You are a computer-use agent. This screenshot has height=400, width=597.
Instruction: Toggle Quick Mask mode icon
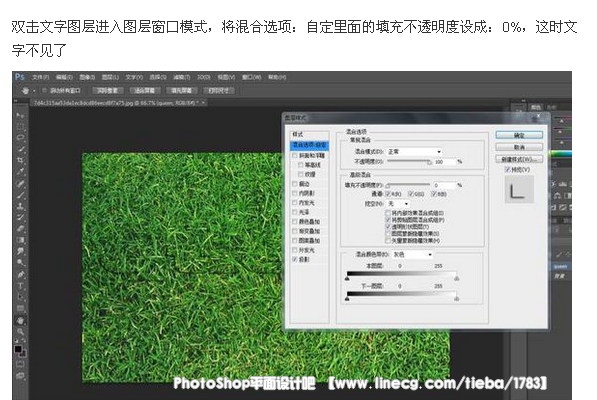pyautogui.click(x=20, y=364)
